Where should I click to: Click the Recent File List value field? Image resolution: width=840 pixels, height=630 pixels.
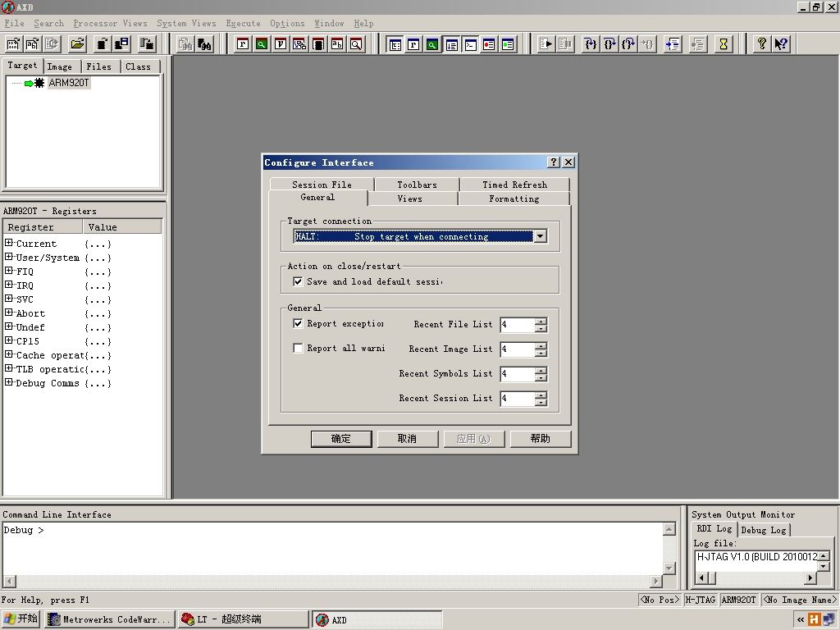[x=517, y=324]
